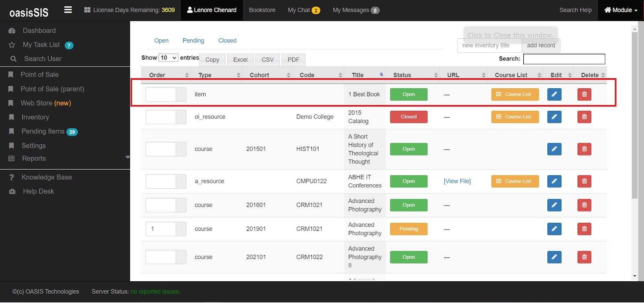Screen dimensions: 644x303
Task: Open Pending Items in sidebar
Action: [43, 131]
